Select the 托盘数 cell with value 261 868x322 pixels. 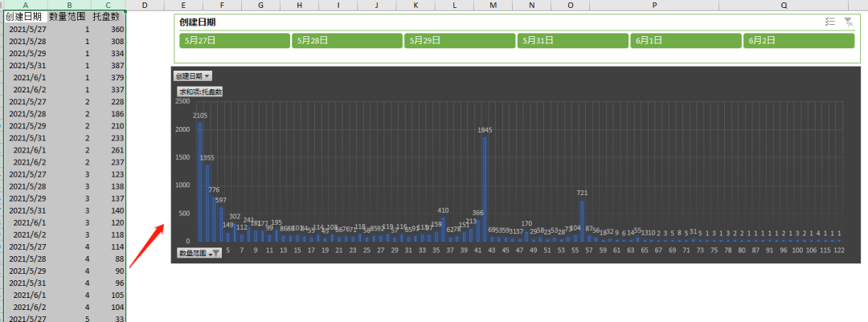click(x=108, y=150)
